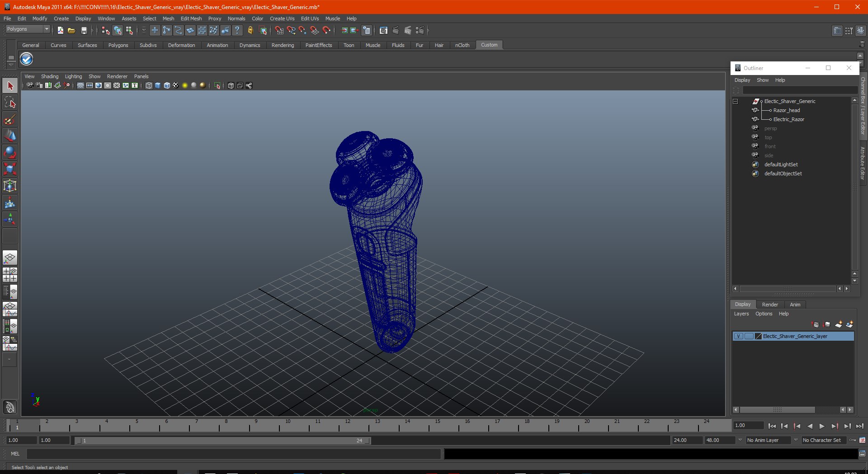Click the IPR render icon
Image resolution: width=868 pixels, height=474 pixels.
[408, 30]
